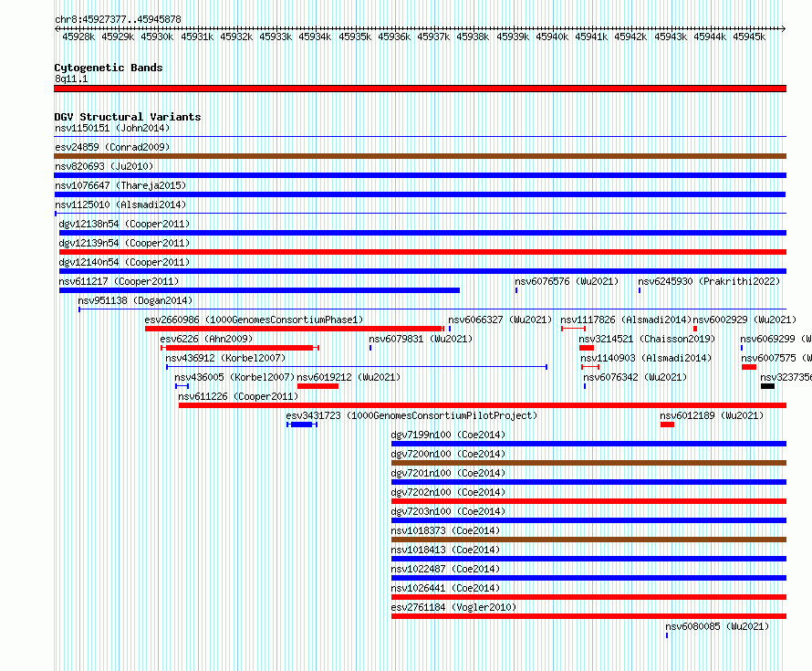The image size is (812, 671).
Task: Open the nsv1125010 (Alsmadi2014) variant label
Action: (120, 204)
